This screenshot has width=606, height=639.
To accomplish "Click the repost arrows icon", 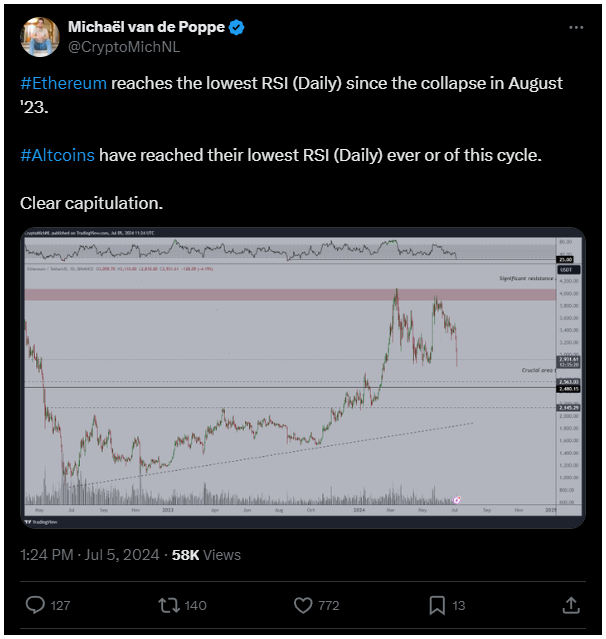I will click(167, 605).
